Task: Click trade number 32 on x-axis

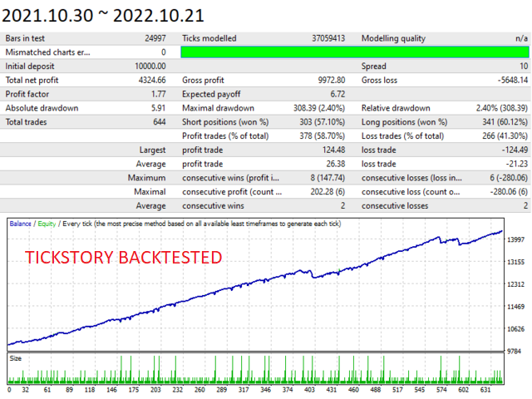Action: (26, 390)
